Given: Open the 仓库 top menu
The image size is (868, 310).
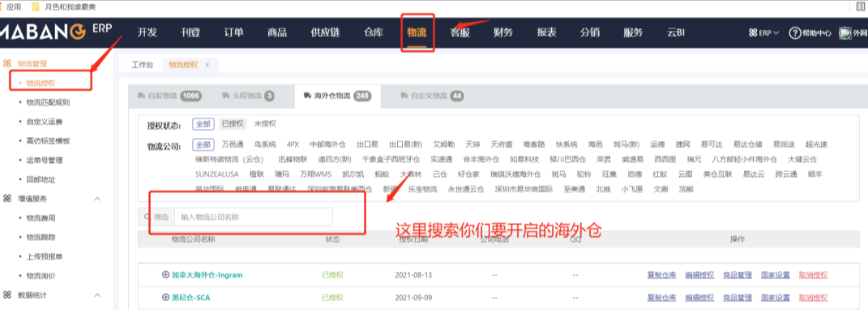Looking at the screenshot, I should pyautogui.click(x=374, y=32).
